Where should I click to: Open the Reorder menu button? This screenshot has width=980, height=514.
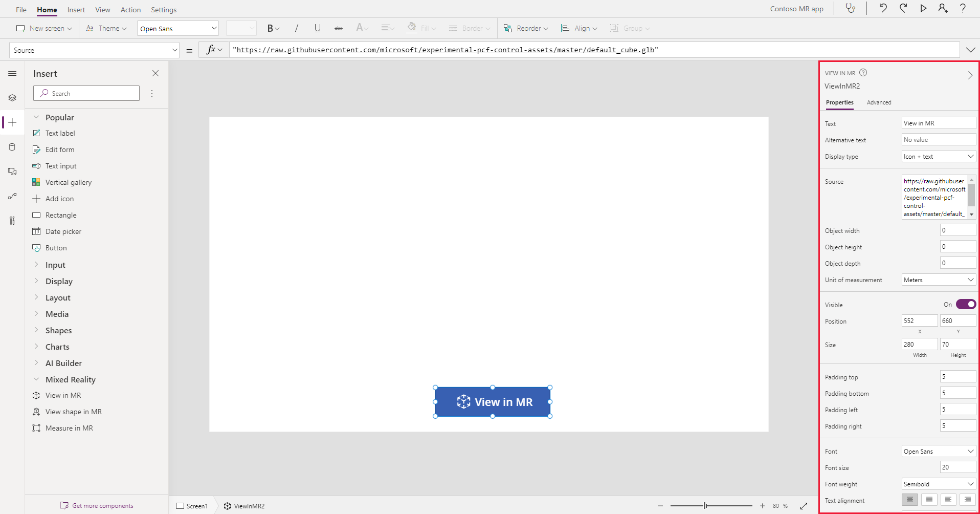[526, 28]
